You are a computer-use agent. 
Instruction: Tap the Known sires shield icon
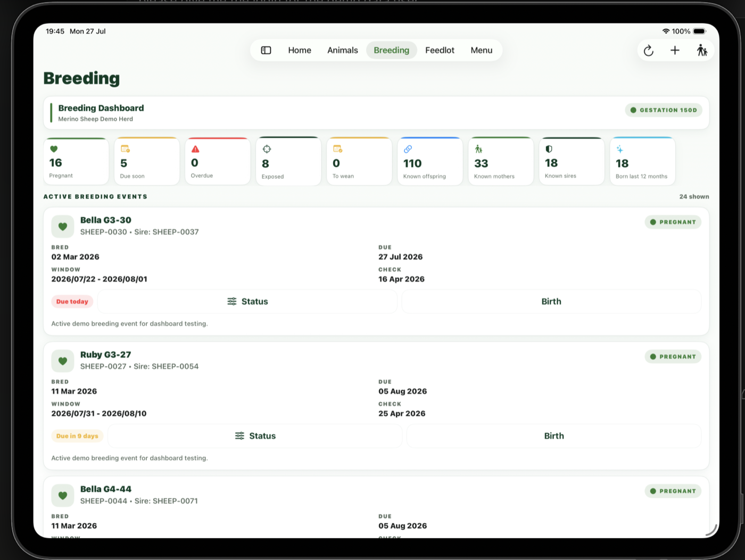click(549, 149)
